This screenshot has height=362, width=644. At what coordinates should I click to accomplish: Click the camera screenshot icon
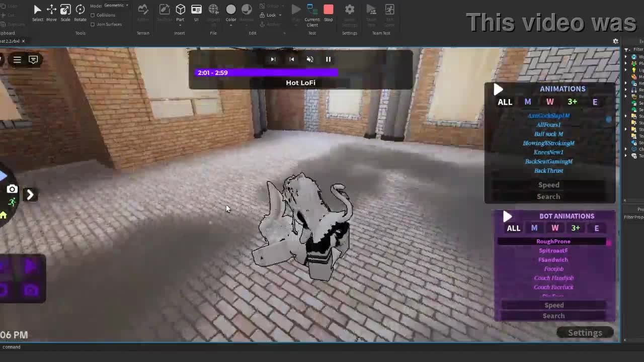pos(12,190)
